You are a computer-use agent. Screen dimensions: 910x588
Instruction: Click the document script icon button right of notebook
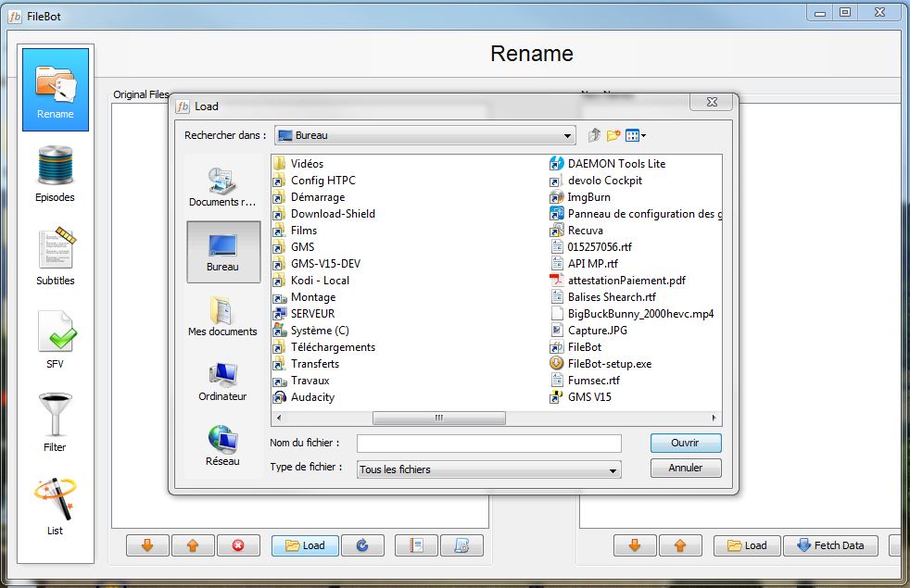(x=462, y=545)
